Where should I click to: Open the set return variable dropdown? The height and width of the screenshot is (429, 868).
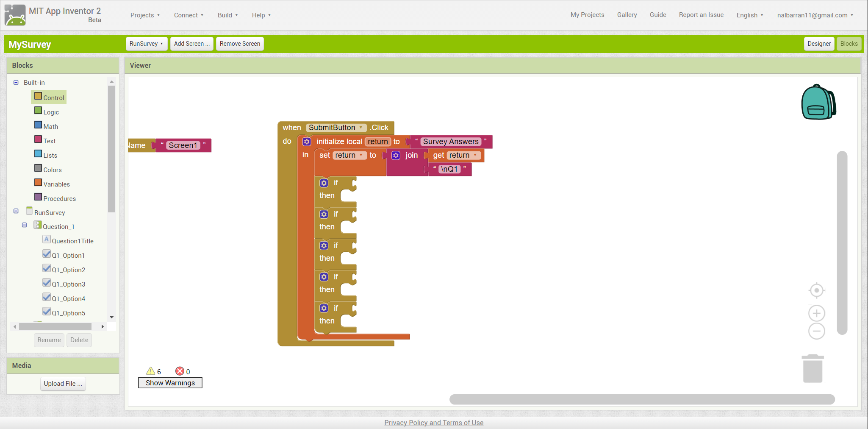pos(349,155)
